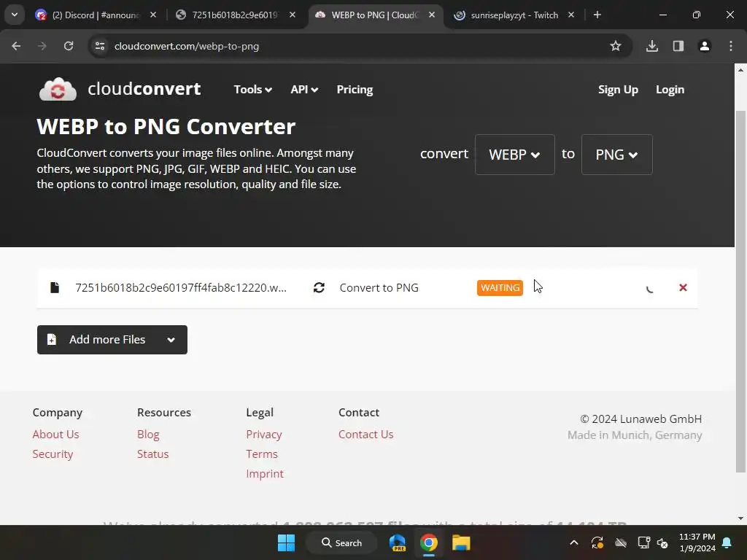Open the WEBP source format dropdown
Viewport: 747px width, 560px height.
coord(514,155)
